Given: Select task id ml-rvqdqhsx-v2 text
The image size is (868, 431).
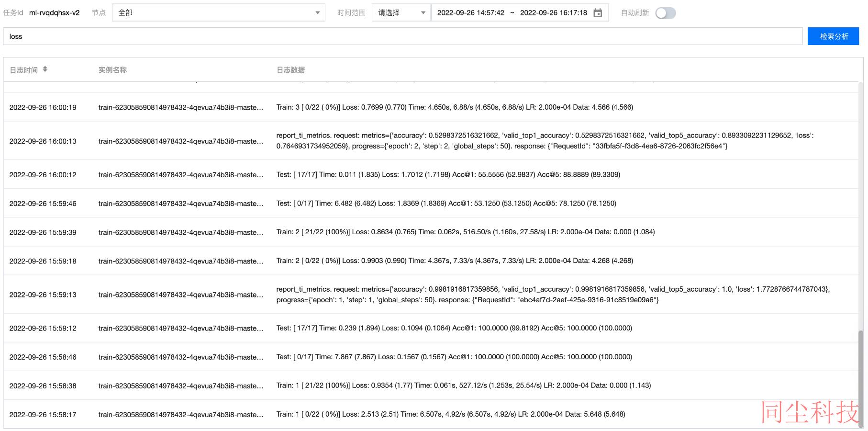Looking at the screenshot, I should 55,13.
